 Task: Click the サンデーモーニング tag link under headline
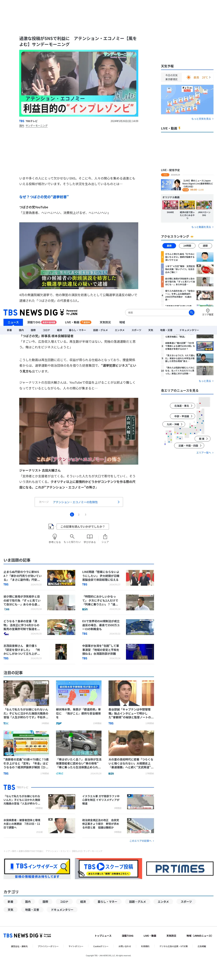(x=37, y=125)
